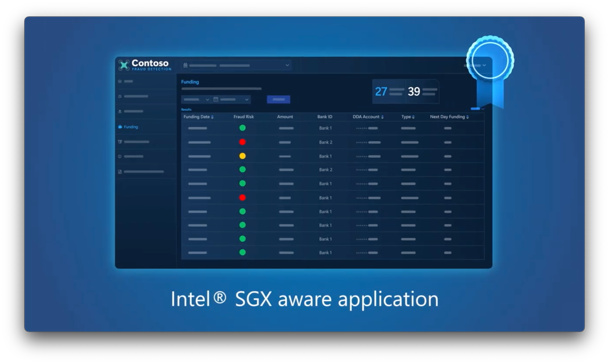Click the clock icon in sidebar
609x364 pixels.
pos(120,96)
